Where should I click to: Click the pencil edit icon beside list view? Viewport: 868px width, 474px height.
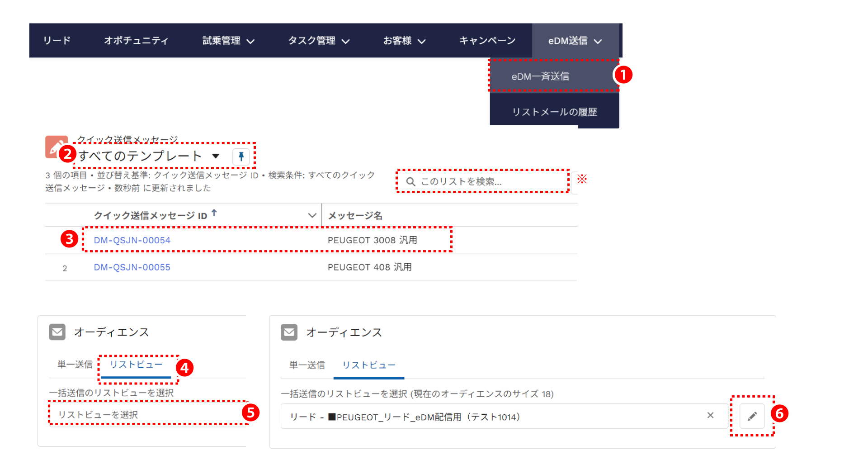tap(752, 416)
